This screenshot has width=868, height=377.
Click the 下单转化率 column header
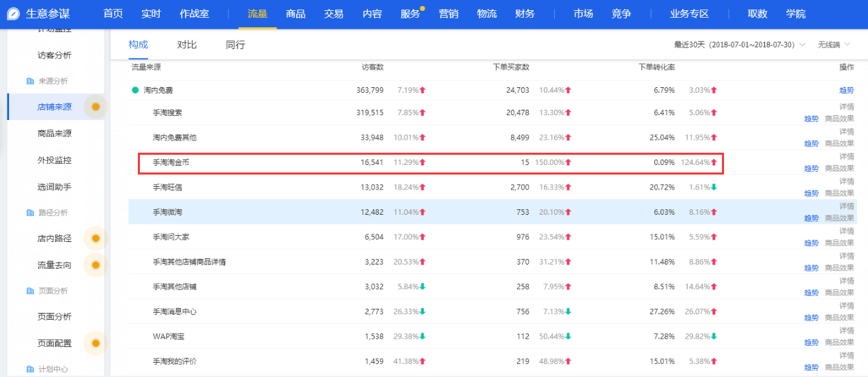coord(656,67)
